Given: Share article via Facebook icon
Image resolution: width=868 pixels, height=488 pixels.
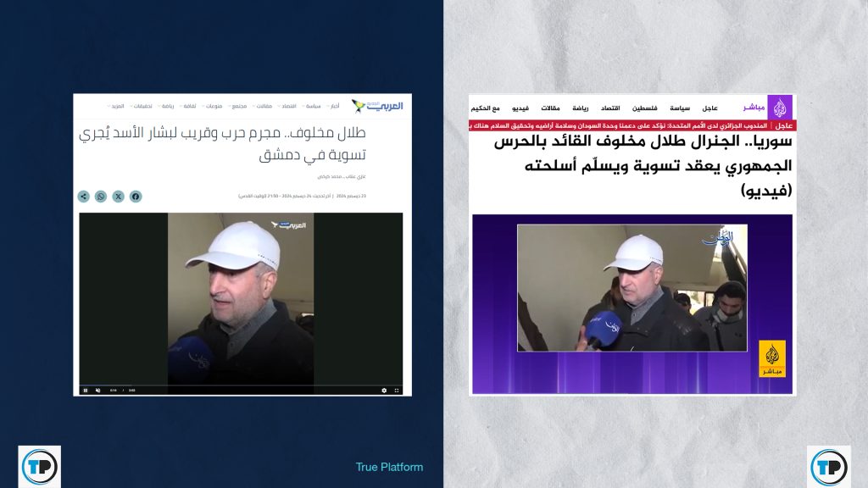Looking at the screenshot, I should (136, 197).
